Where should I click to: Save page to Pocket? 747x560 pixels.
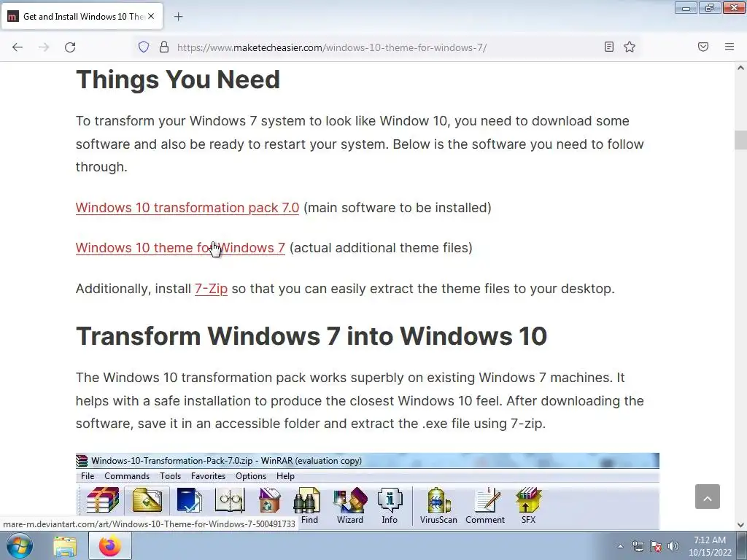click(x=703, y=47)
